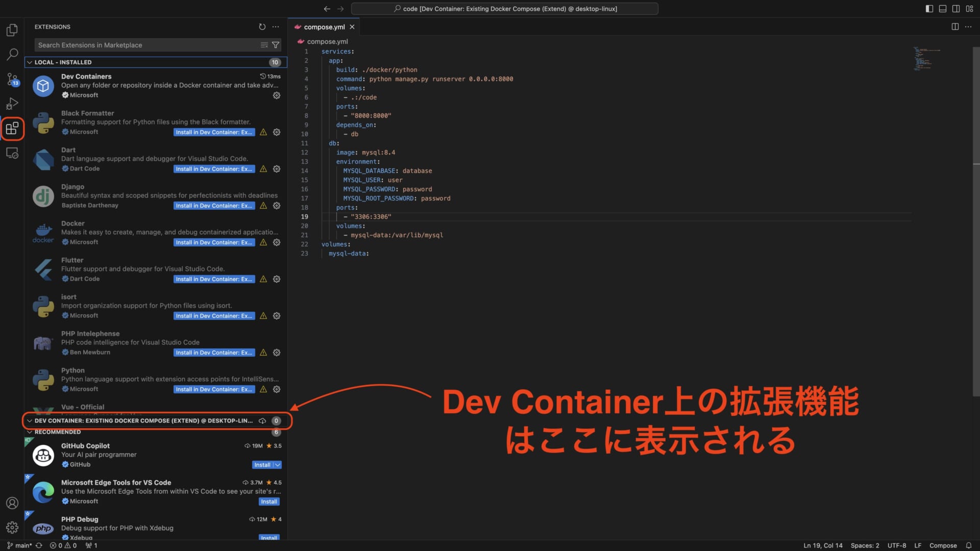Open the filter extensions funnel icon
This screenshot has width=980, height=551.
pyautogui.click(x=276, y=45)
